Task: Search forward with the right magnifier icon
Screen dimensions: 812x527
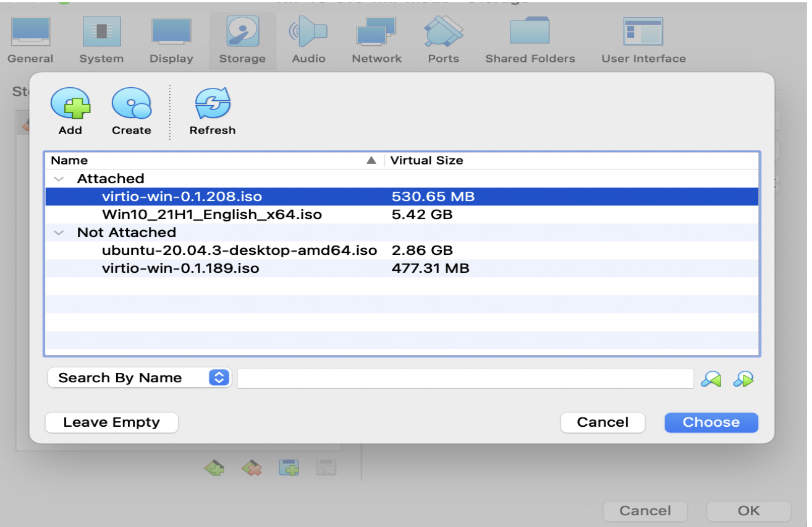Action: (x=744, y=379)
